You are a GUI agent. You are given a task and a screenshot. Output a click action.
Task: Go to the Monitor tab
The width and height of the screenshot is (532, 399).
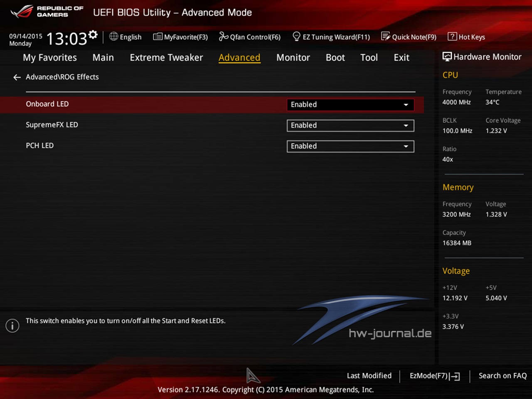coord(293,58)
